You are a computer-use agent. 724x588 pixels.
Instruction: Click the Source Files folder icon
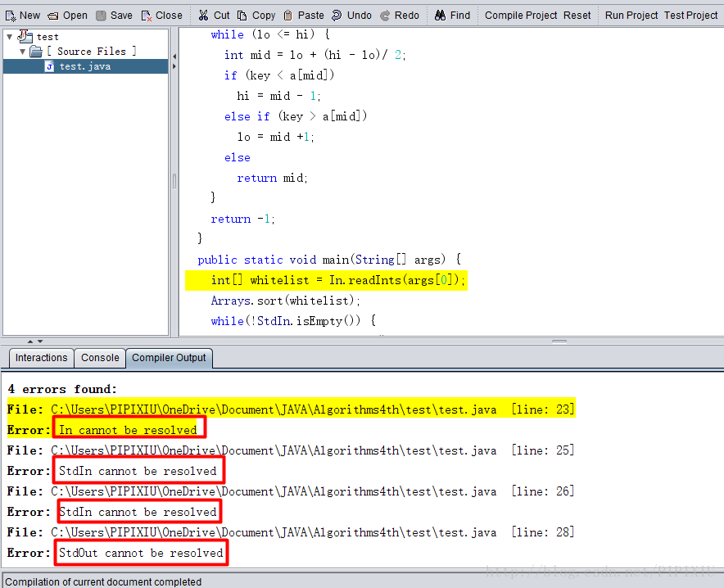coord(35,52)
